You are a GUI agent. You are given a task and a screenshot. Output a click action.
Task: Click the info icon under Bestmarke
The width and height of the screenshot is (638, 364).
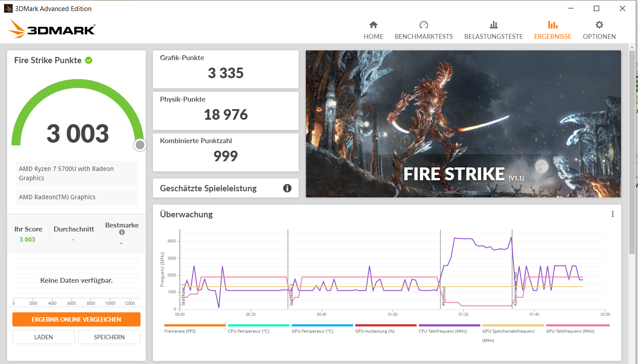(x=122, y=232)
